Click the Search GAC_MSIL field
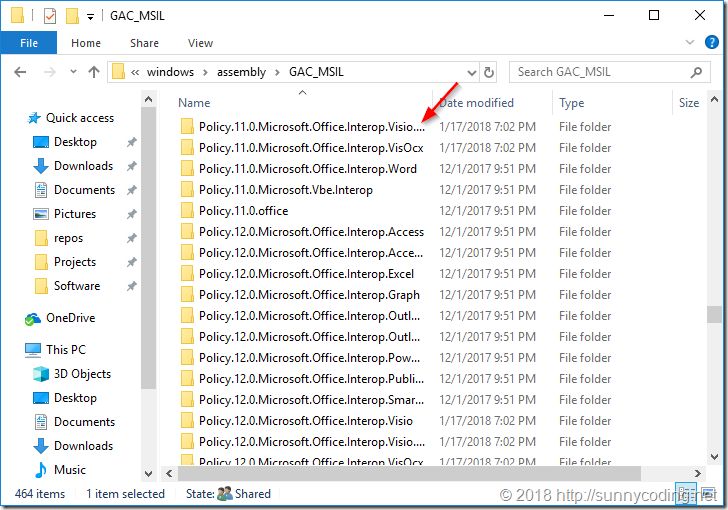Screen dimensions: 728x510 (610, 72)
